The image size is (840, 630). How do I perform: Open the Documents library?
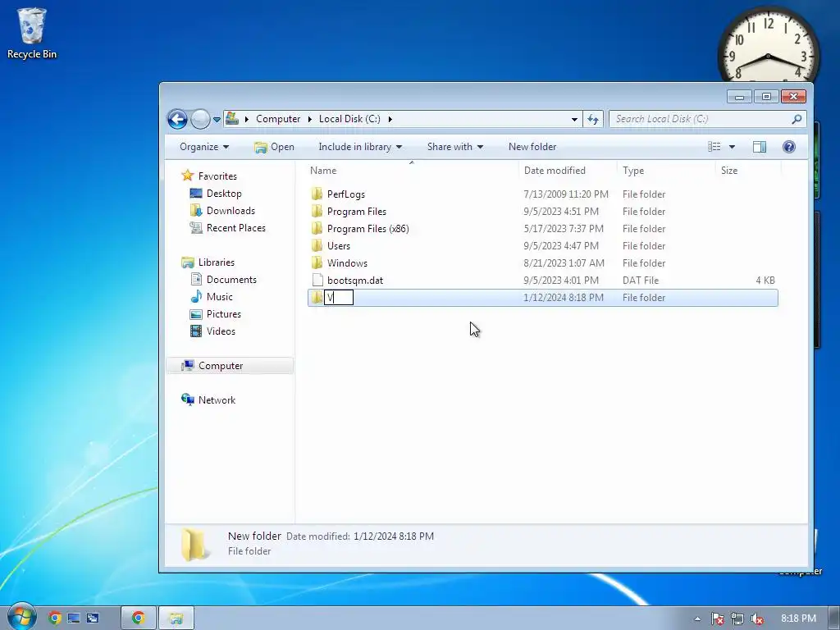pos(231,279)
